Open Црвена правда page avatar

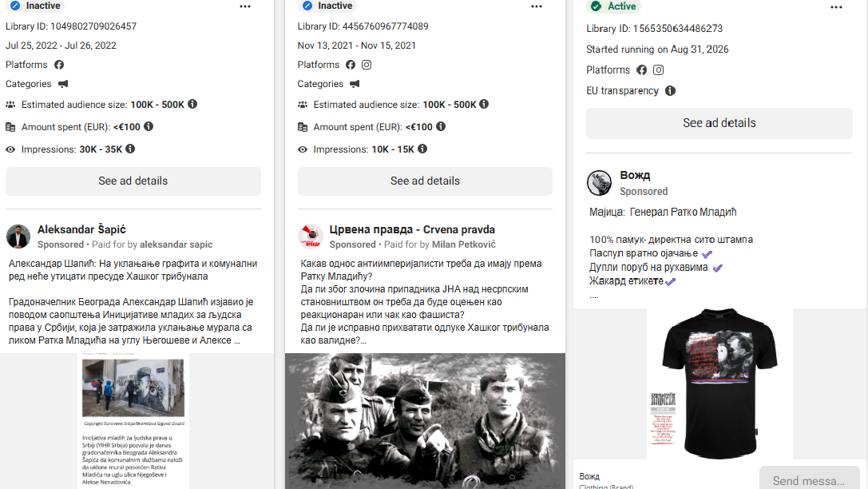pyautogui.click(x=310, y=237)
